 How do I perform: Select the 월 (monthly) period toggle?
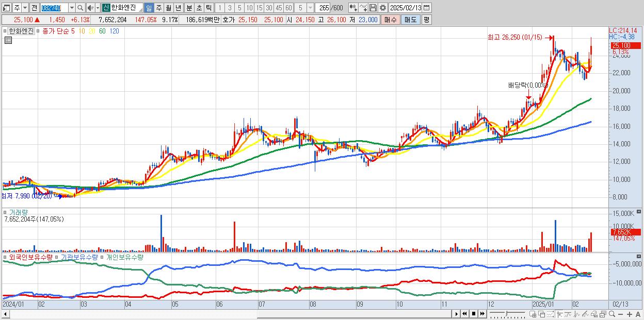pos(168,8)
